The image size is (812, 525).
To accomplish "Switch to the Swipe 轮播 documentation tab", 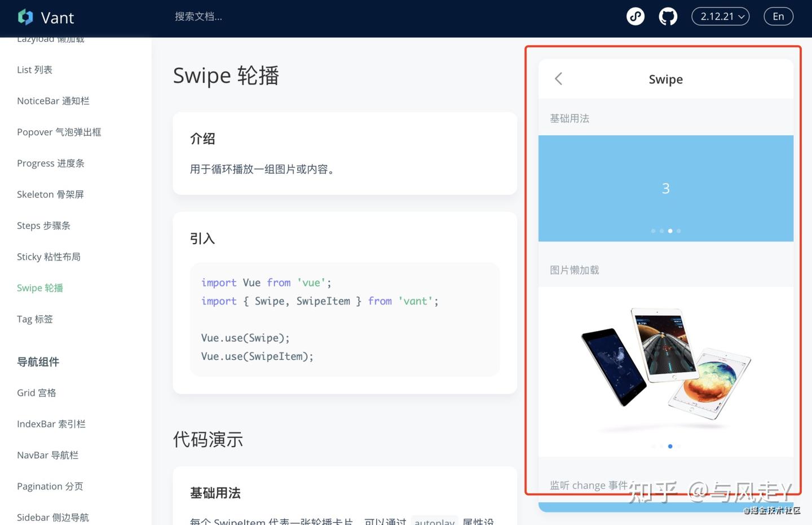I will pyautogui.click(x=39, y=288).
